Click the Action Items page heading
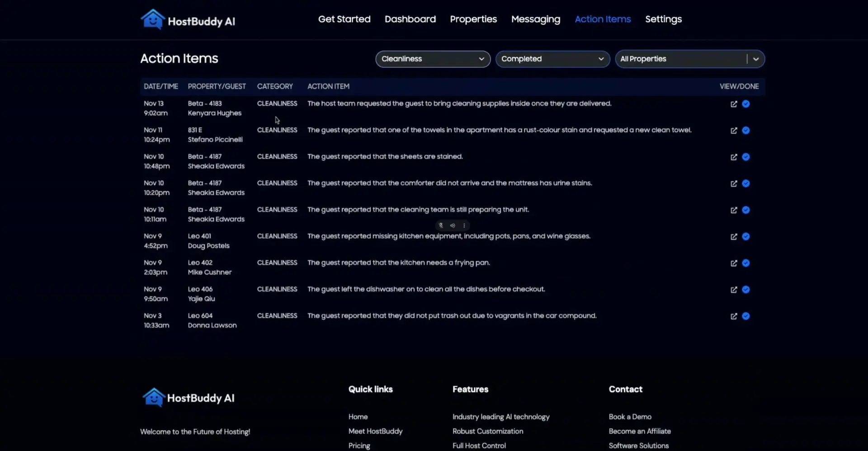The image size is (868, 451). (x=179, y=58)
